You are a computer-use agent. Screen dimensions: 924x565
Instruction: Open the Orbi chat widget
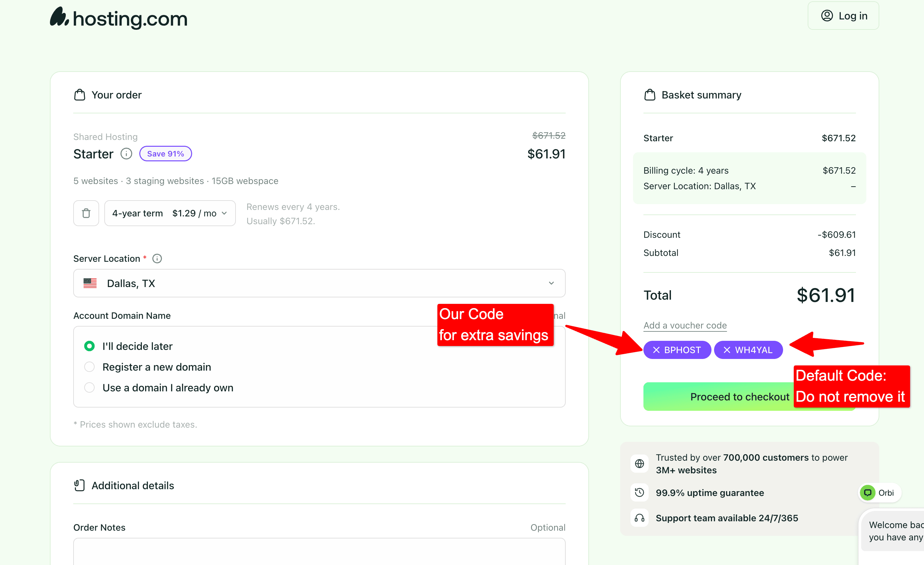pos(879,492)
